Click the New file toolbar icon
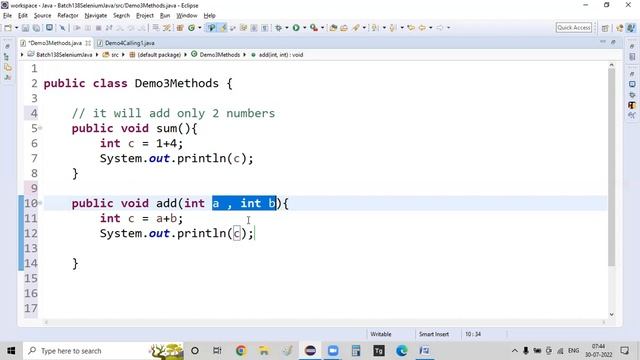This screenshot has width=640, height=360. 7,28
